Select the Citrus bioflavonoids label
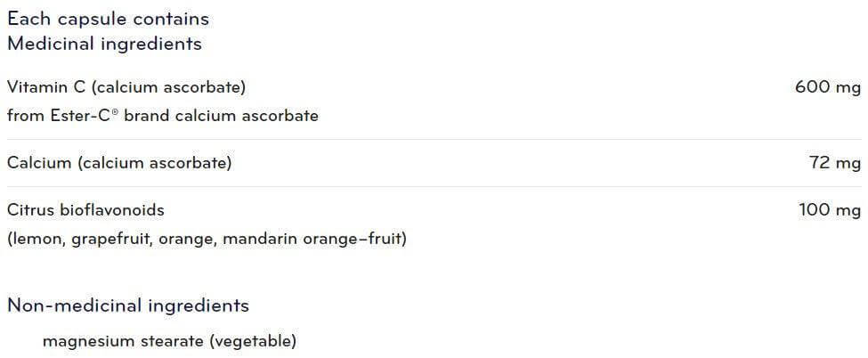 (85, 210)
